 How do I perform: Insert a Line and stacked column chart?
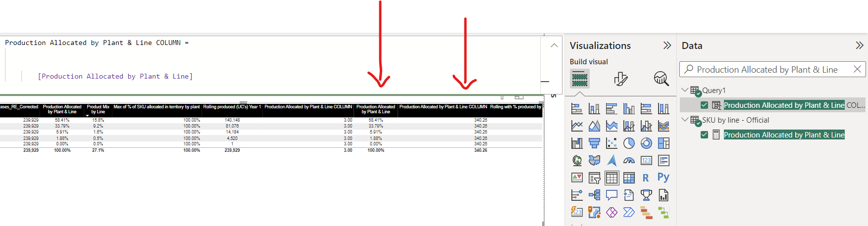629,126
